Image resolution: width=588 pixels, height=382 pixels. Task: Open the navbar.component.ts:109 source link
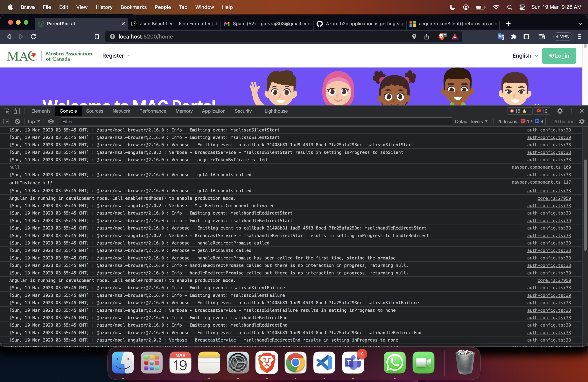pyautogui.click(x=541, y=167)
